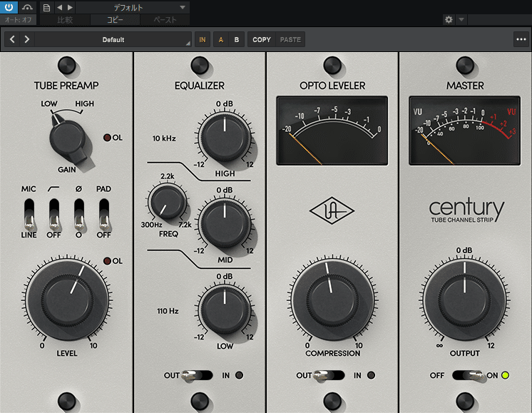
Task: Click the mid FREQ knob
Action: (168, 203)
